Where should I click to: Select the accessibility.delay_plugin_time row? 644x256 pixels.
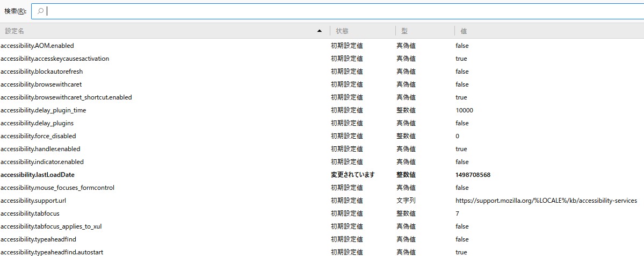click(44, 110)
